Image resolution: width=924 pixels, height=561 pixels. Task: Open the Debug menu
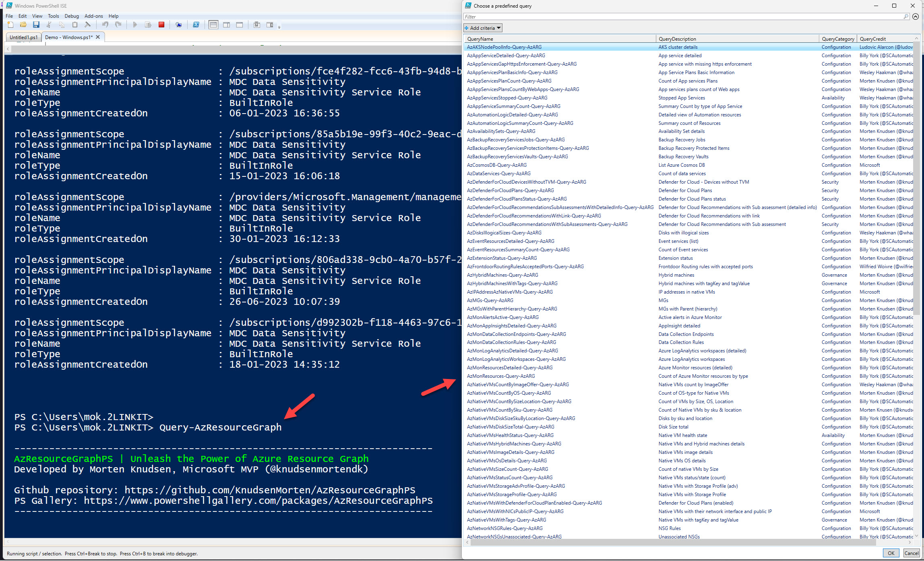coord(72,16)
